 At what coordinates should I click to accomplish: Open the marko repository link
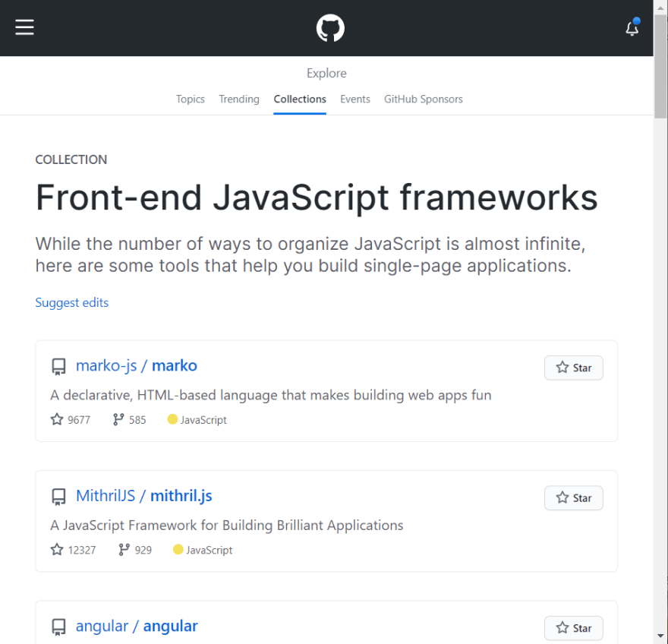[x=175, y=366]
